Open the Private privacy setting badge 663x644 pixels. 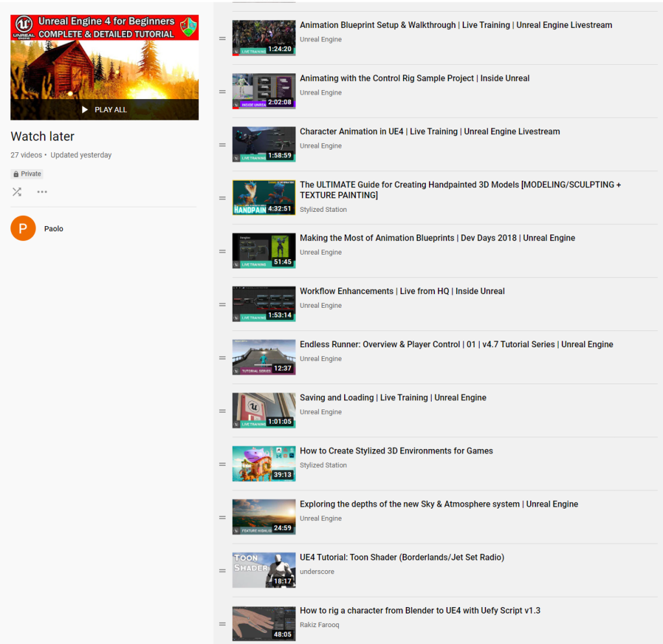coord(27,174)
